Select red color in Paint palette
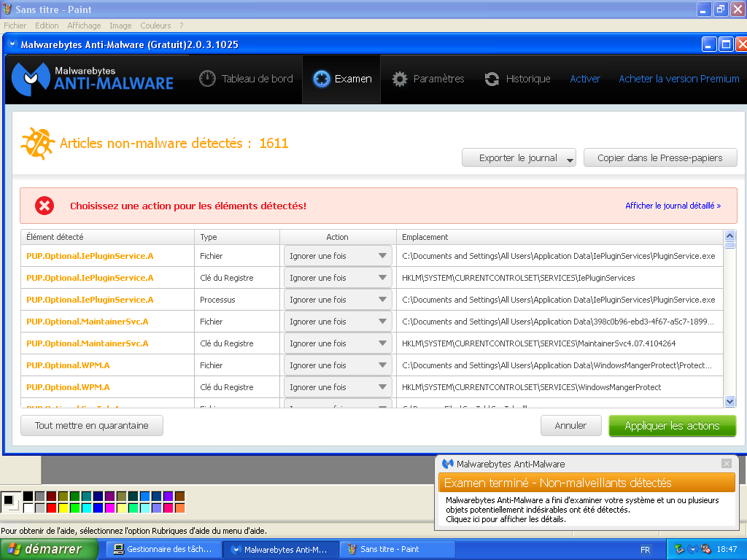747x560 pixels. 52,508
